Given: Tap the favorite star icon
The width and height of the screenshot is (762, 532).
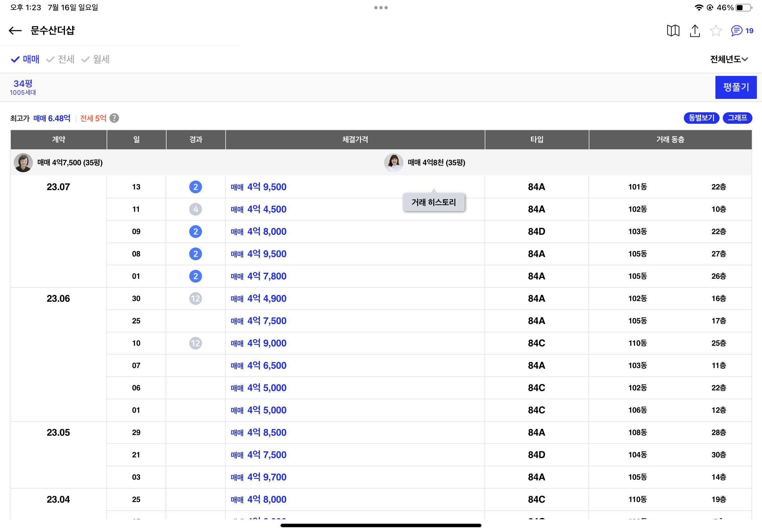Looking at the screenshot, I should point(715,31).
